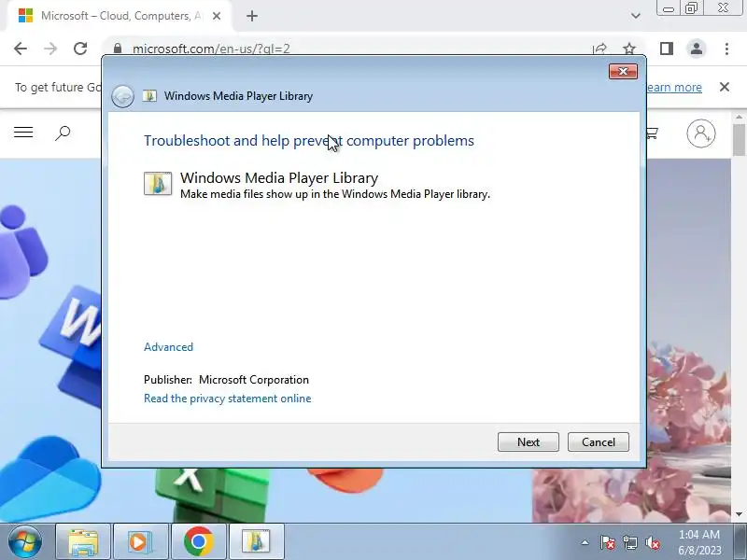Close the Microsoft browser tab
Screen dimensions: 747x560
click(217, 16)
